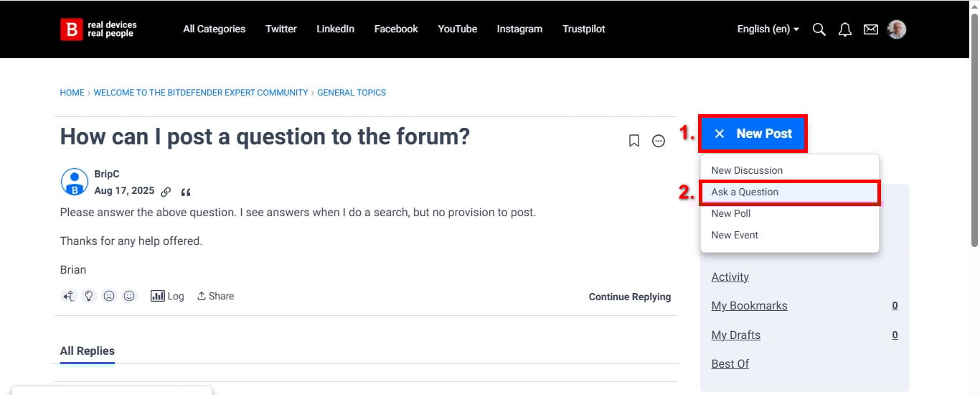Open Welcome to the Bitdefender Expert Community breadcrumb

(x=201, y=93)
